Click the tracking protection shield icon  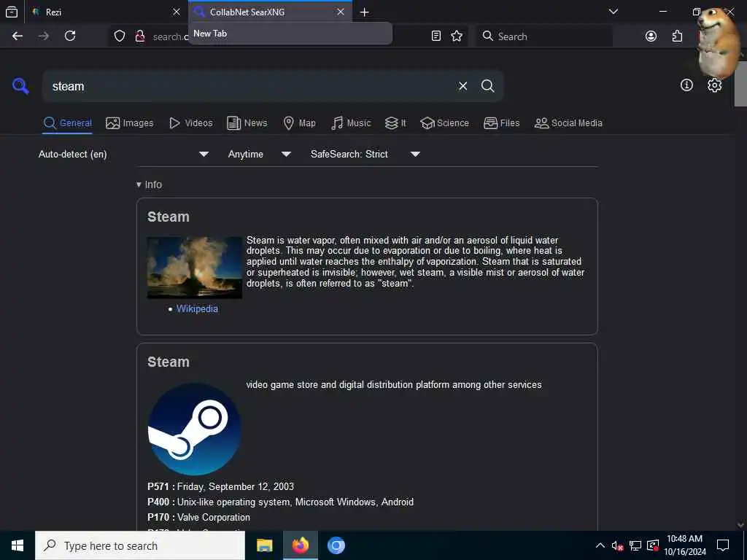pos(120,36)
